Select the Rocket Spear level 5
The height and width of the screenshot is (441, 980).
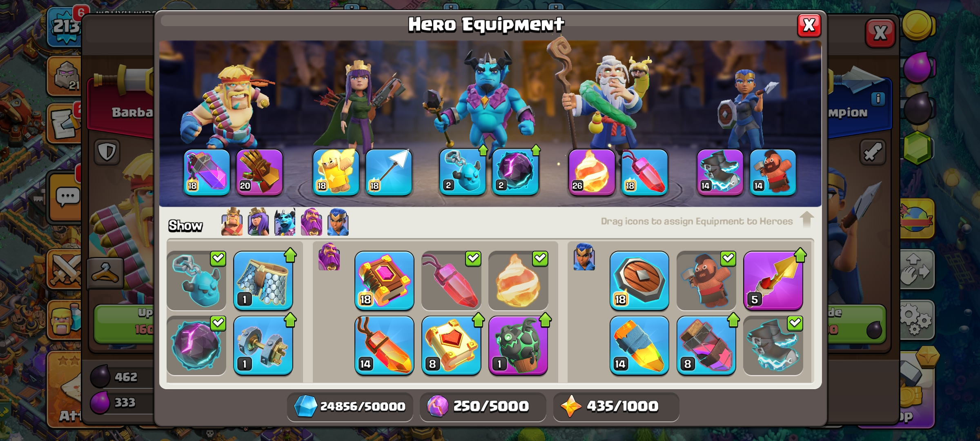pyautogui.click(x=773, y=281)
